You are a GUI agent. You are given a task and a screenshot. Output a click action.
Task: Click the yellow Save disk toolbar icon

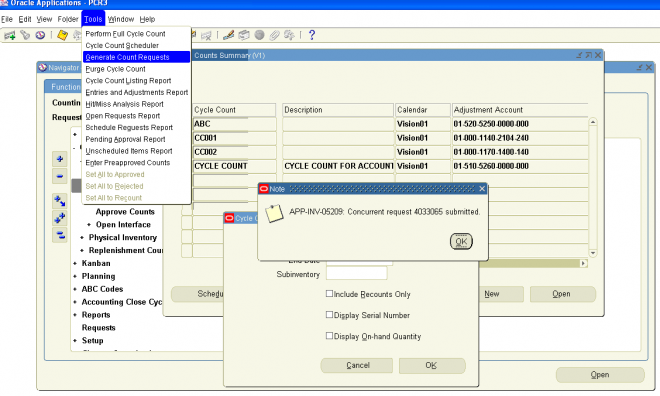point(62,35)
